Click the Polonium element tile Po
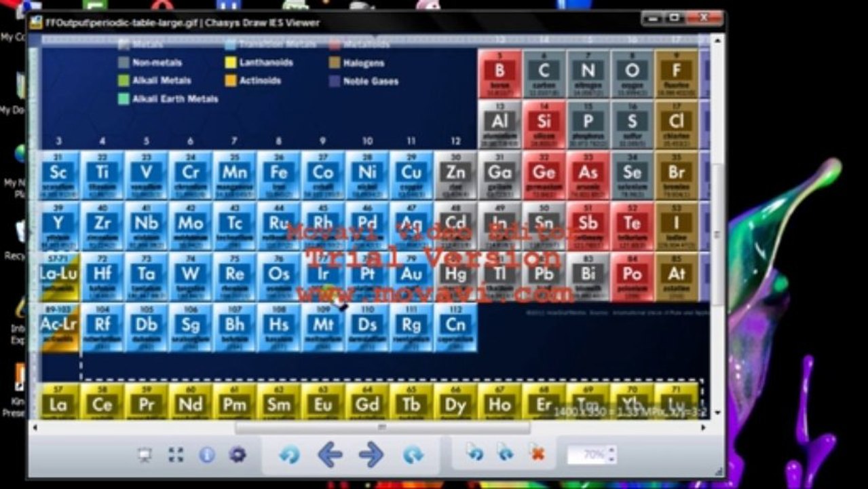Screen dimensions: 868x489 point(632,277)
